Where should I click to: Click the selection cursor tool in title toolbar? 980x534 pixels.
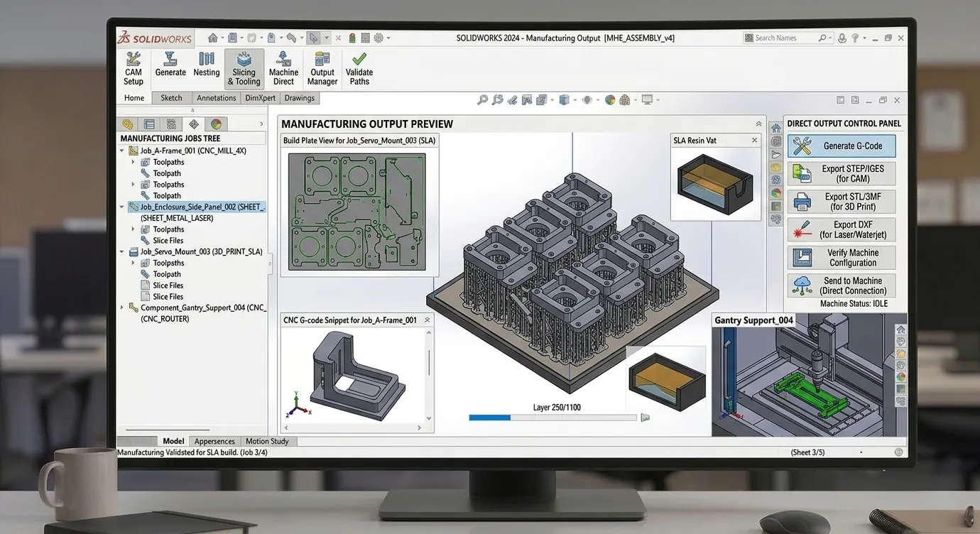(x=313, y=38)
